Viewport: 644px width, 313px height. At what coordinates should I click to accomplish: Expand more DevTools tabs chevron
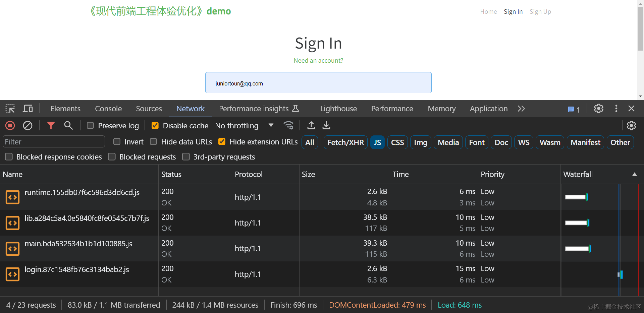[x=521, y=109]
